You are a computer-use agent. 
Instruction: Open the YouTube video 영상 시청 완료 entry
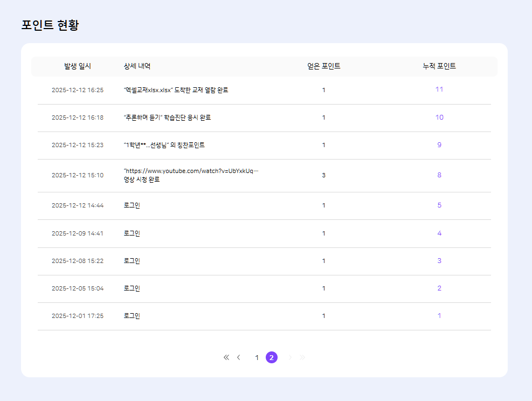(x=191, y=175)
